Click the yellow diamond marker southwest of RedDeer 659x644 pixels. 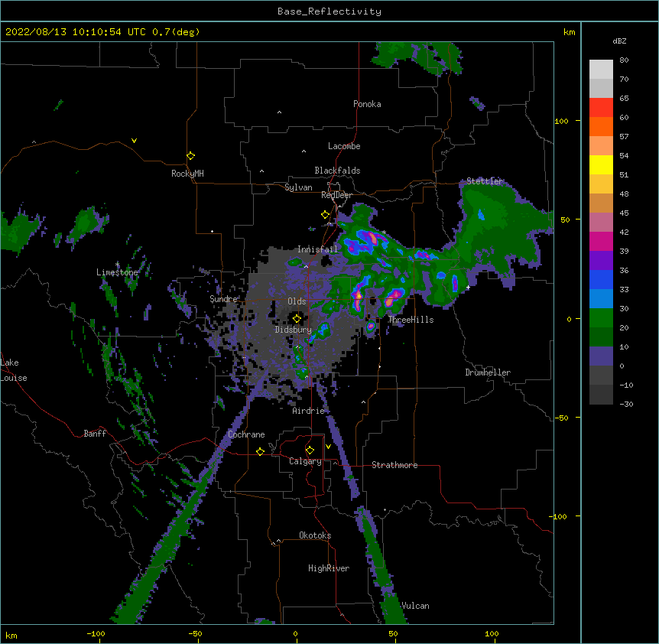click(x=325, y=215)
